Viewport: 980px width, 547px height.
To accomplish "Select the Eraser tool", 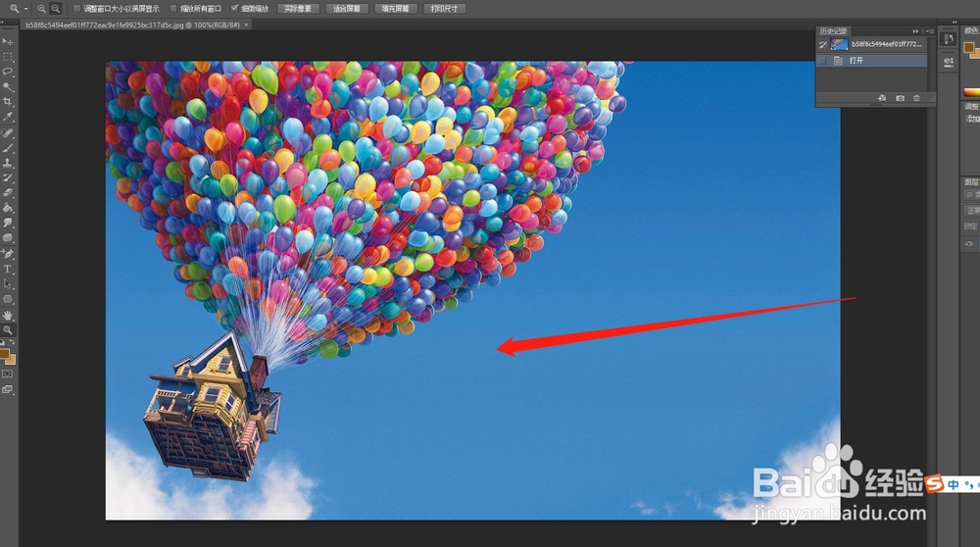I will tap(8, 193).
